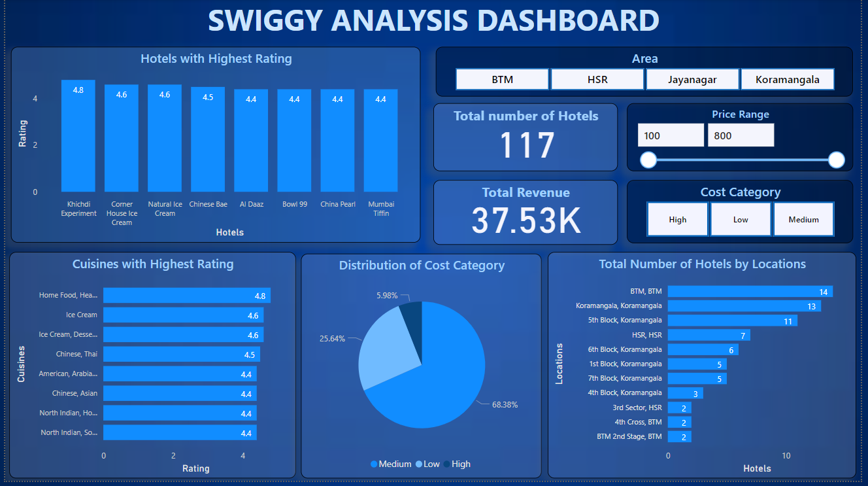The image size is (868, 486).
Task: Select Koramangala in the Area slicer
Action: click(788, 78)
